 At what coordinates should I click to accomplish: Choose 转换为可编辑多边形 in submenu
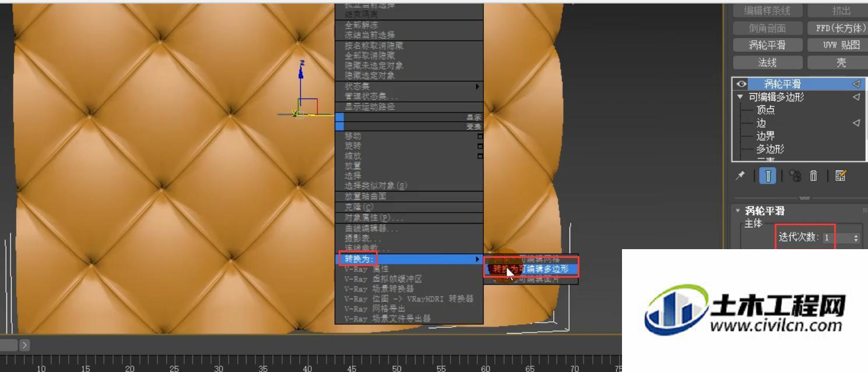(531, 269)
